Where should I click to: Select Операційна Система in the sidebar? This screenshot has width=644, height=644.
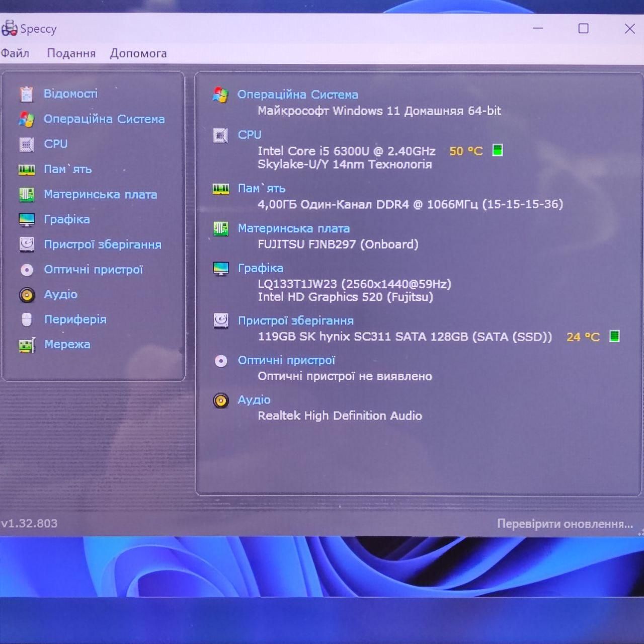tap(104, 119)
